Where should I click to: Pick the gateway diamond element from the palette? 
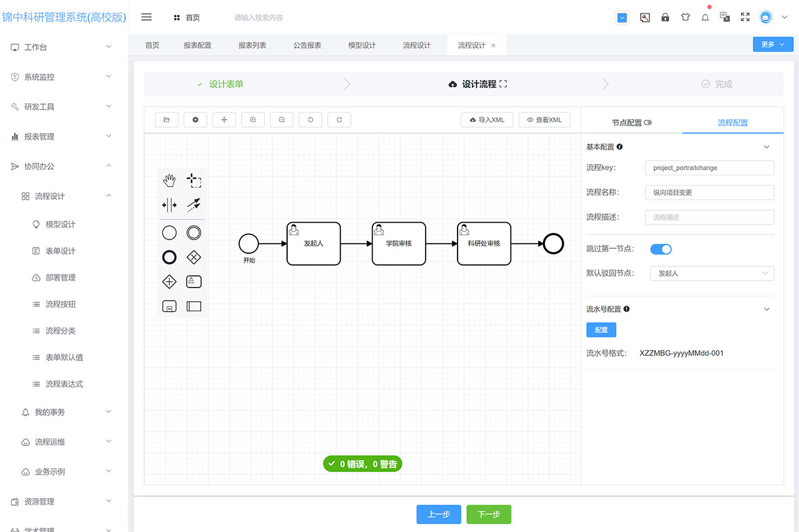pyautogui.click(x=194, y=257)
